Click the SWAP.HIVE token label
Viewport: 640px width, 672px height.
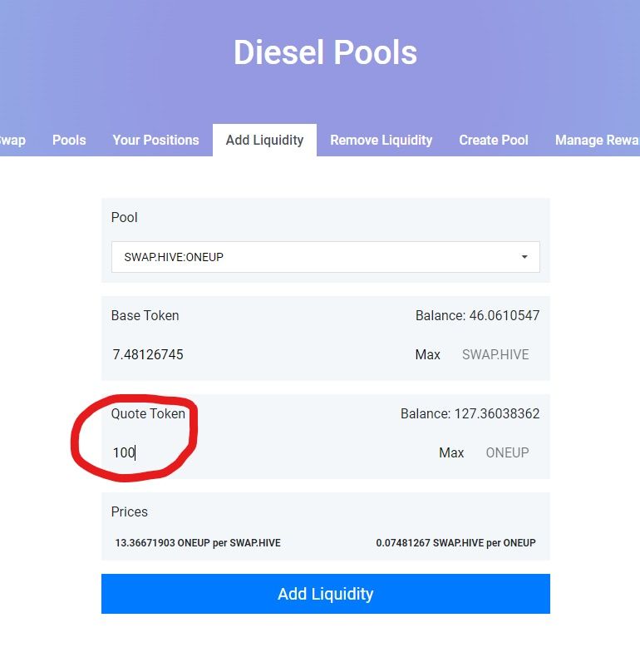495,354
